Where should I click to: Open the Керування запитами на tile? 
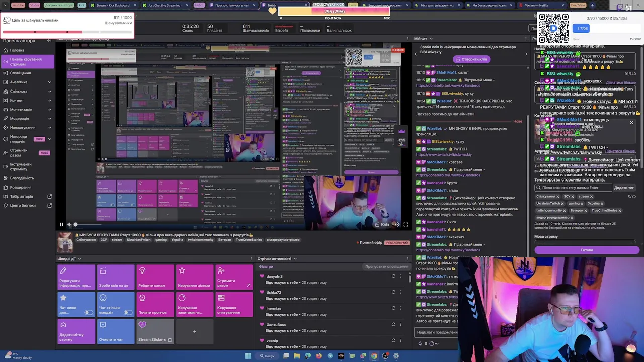194,305
